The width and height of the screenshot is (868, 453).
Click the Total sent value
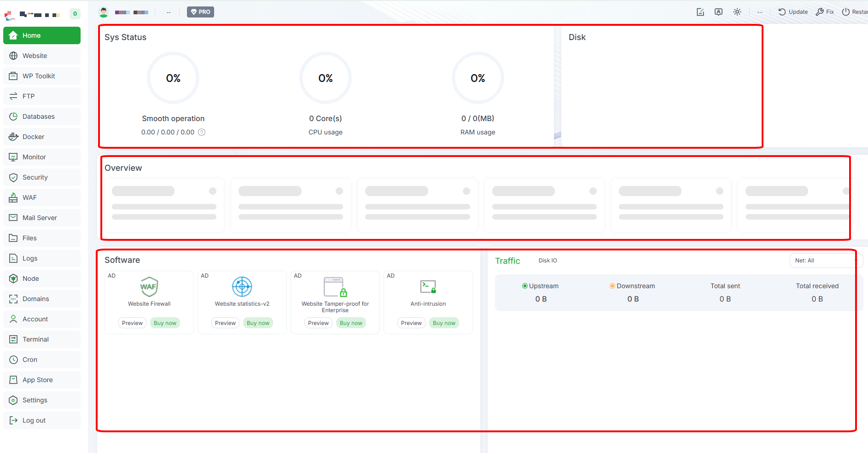[x=725, y=299]
